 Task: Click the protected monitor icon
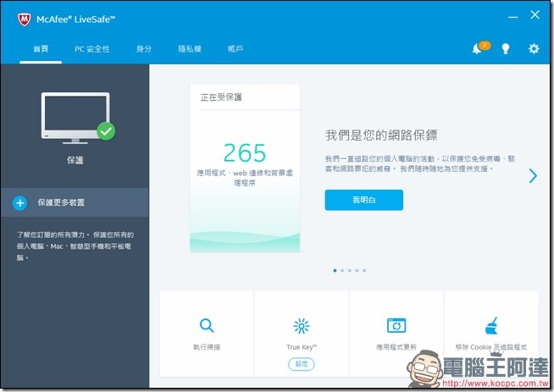click(x=78, y=118)
